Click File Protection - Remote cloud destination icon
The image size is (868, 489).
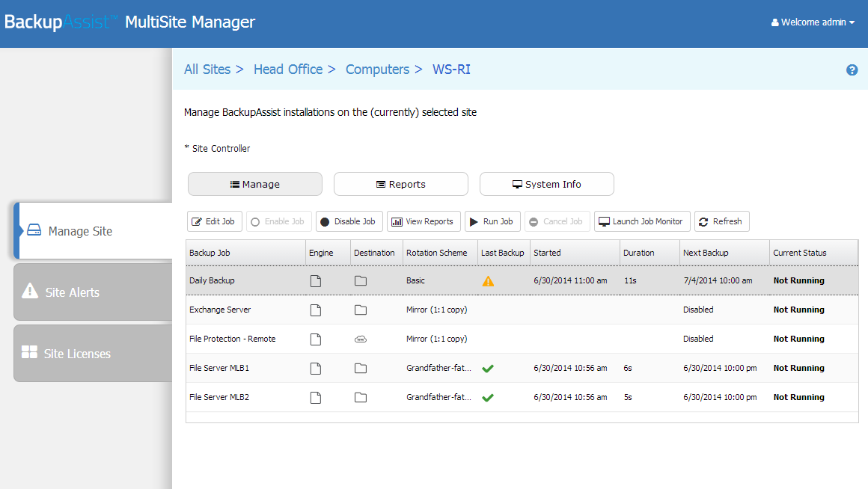(361, 339)
